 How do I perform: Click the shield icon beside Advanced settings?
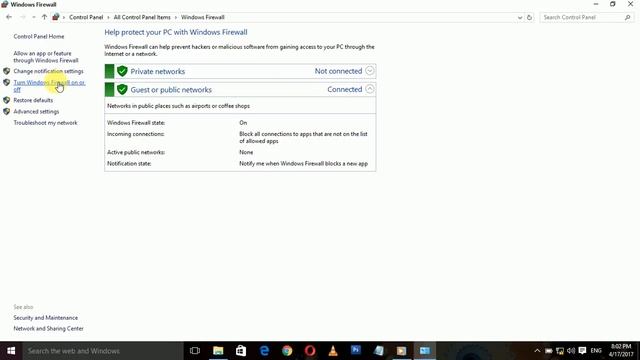pyautogui.click(x=7, y=111)
